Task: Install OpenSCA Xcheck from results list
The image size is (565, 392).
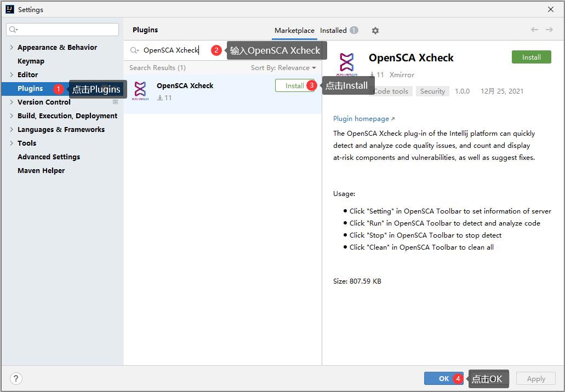Action: click(x=294, y=85)
